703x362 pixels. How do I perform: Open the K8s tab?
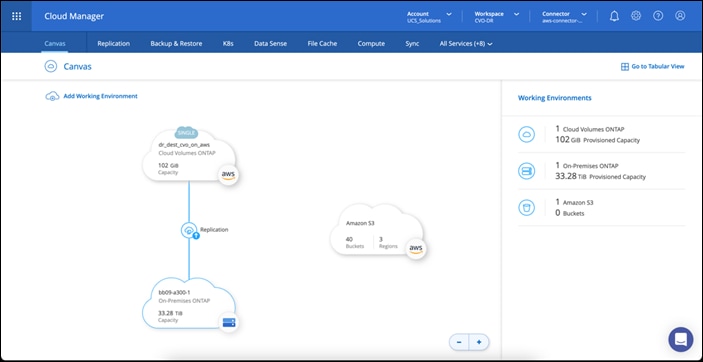point(228,44)
